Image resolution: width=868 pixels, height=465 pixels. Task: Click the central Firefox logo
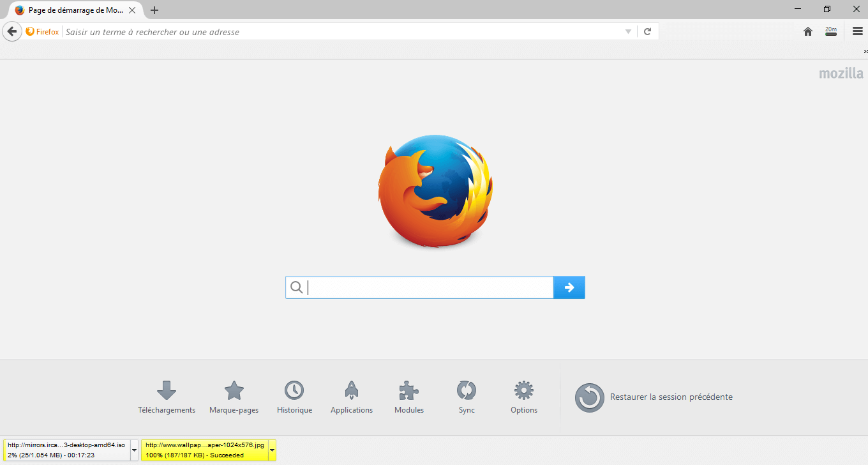click(x=435, y=192)
